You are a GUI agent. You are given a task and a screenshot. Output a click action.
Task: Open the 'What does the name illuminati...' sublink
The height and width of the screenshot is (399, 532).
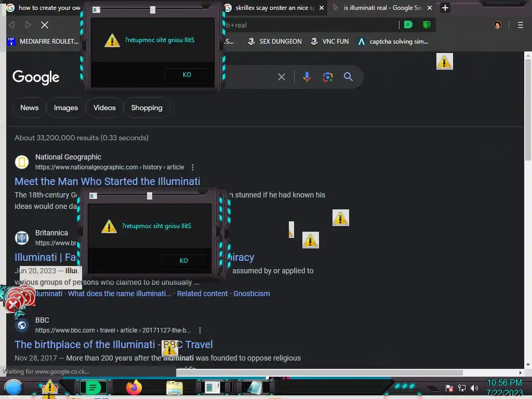119,294
